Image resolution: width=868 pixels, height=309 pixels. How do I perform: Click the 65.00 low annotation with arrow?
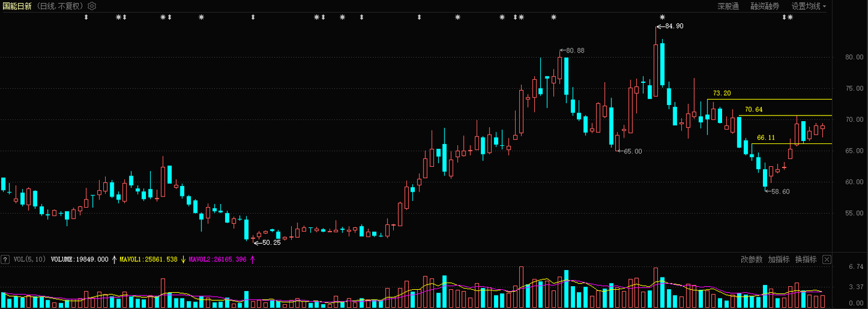(629, 151)
